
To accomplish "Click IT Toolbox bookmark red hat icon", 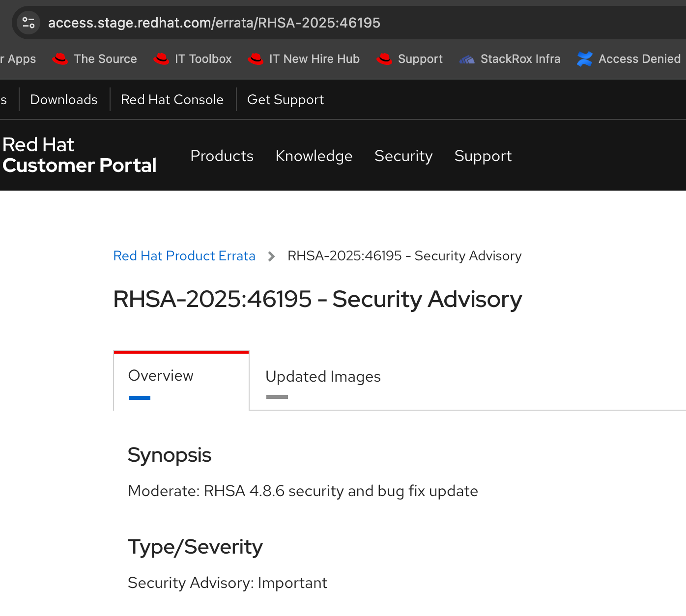I will pyautogui.click(x=161, y=59).
